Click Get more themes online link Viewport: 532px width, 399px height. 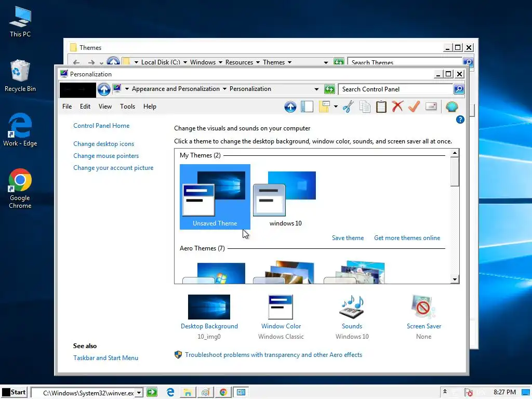pyautogui.click(x=407, y=238)
